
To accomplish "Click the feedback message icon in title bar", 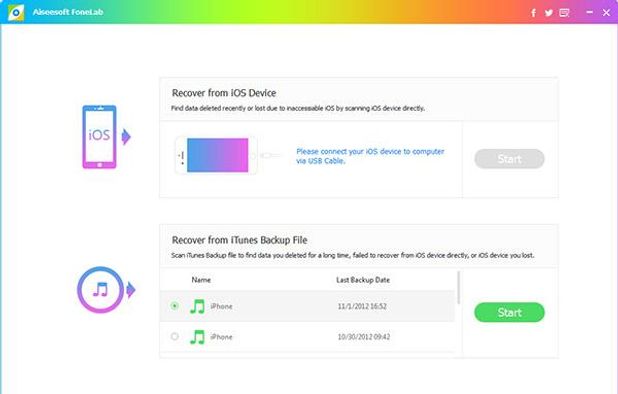I will tap(564, 13).
